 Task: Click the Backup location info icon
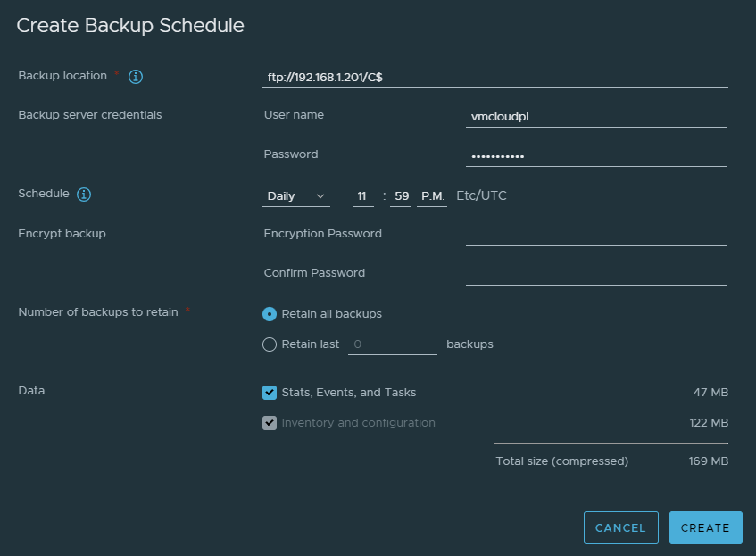(136, 77)
